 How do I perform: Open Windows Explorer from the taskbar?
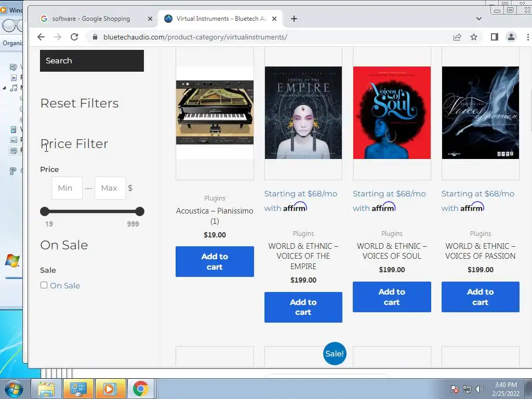pyautogui.click(x=46, y=389)
